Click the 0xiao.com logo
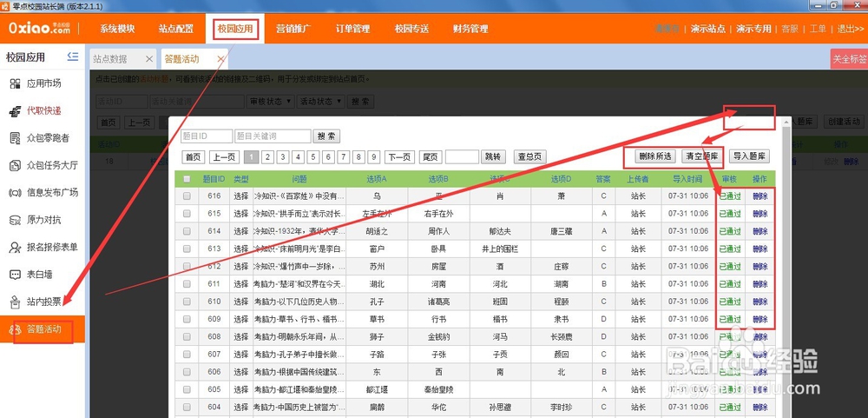 [x=39, y=29]
